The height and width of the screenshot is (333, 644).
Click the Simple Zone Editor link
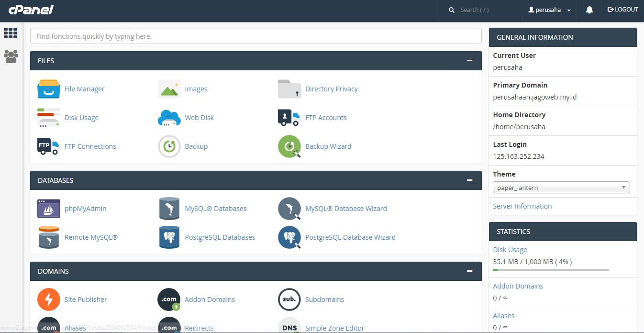pyautogui.click(x=334, y=328)
